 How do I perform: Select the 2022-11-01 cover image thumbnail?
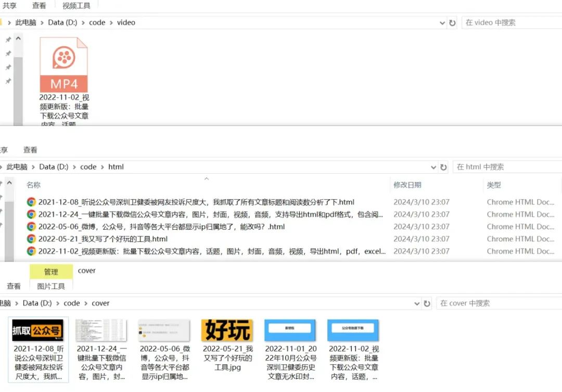point(290,330)
